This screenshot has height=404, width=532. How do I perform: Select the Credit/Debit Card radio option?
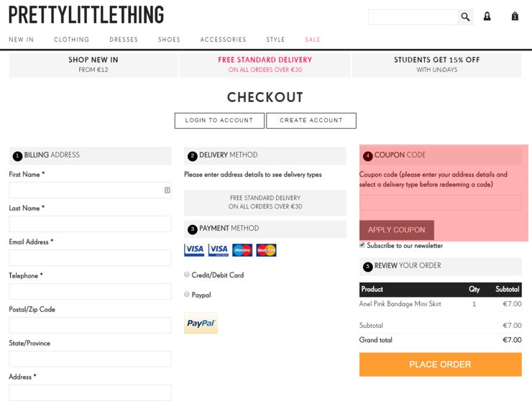coord(187,275)
